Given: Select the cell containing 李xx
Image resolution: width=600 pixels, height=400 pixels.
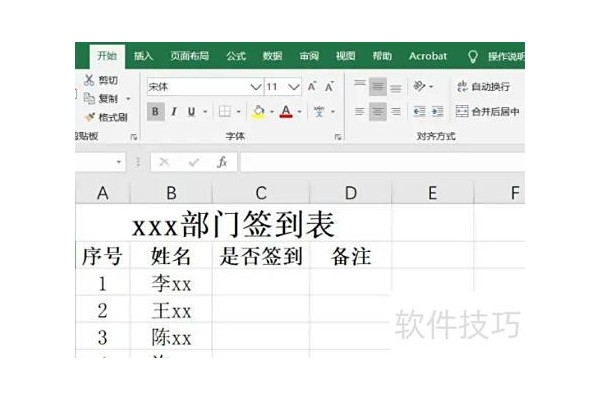Looking at the screenshot, I should 171,283.
